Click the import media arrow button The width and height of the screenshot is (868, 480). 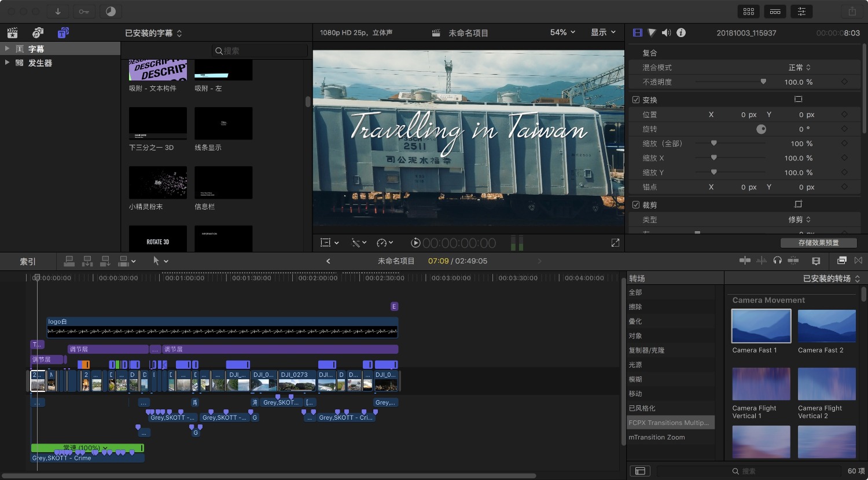[58, 12]
